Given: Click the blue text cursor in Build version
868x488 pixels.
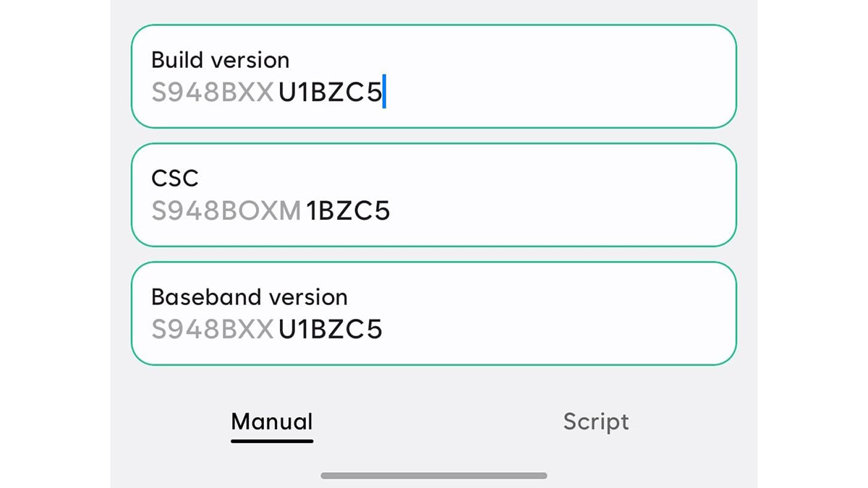Looking at the screenshot, I should click(x=384, y=92).
